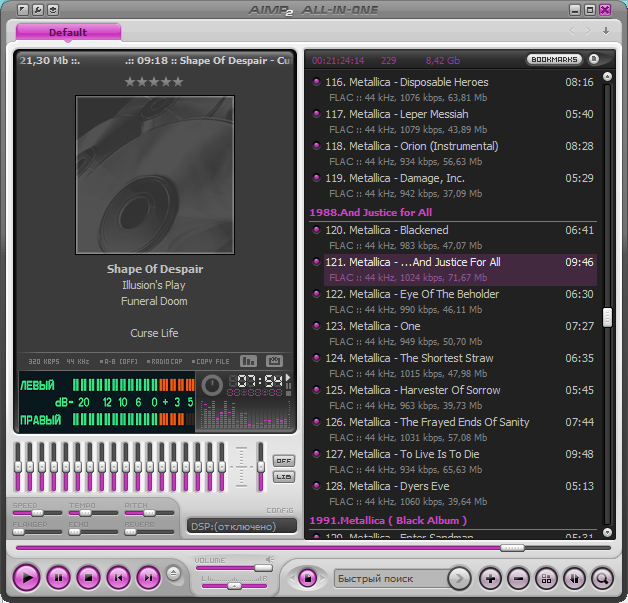Click the small play indicator by the timer

[x=288, y=378]
